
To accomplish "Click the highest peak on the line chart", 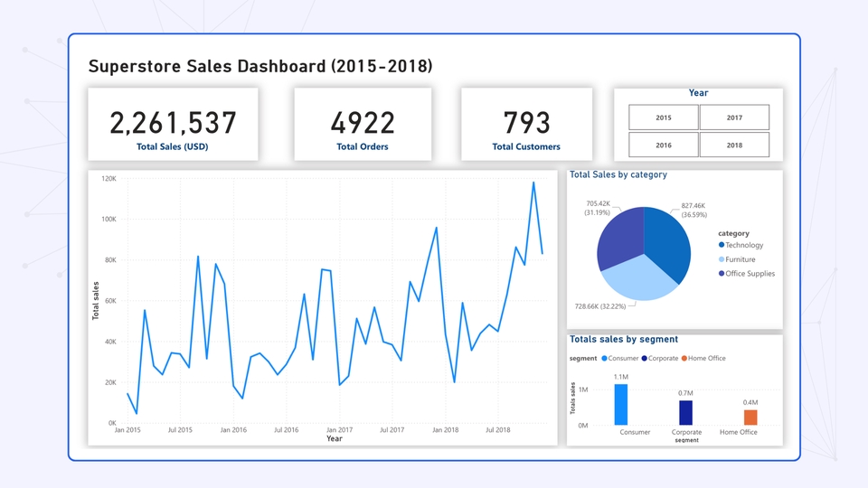I will click(533, 183).
